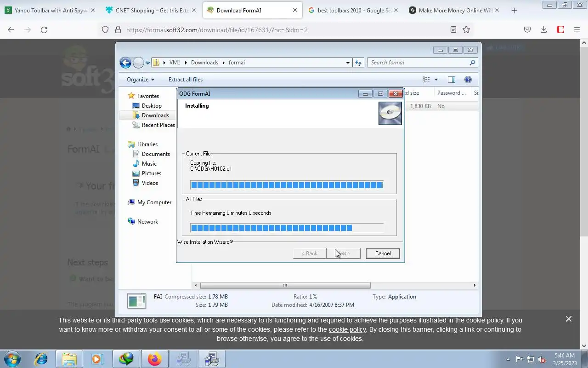Image resolution: width=588 pixels, height=368 pixels.
Task: Click the Action Center flag tray icon
Action: click(x=520, y=359)
